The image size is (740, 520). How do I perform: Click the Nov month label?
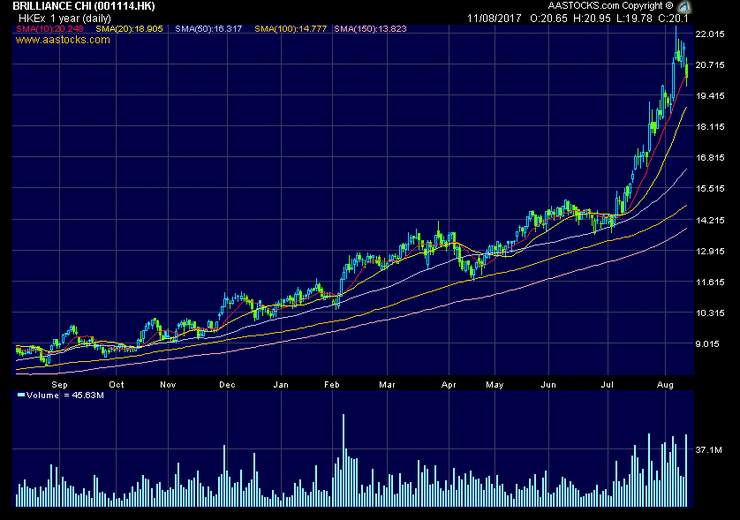coord(168,385)
